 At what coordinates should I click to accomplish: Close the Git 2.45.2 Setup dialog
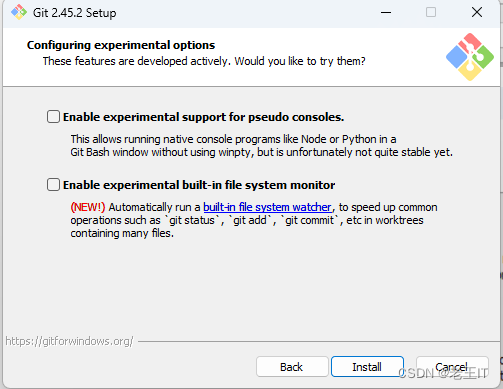pyautogui.click(x=477, y=12)
